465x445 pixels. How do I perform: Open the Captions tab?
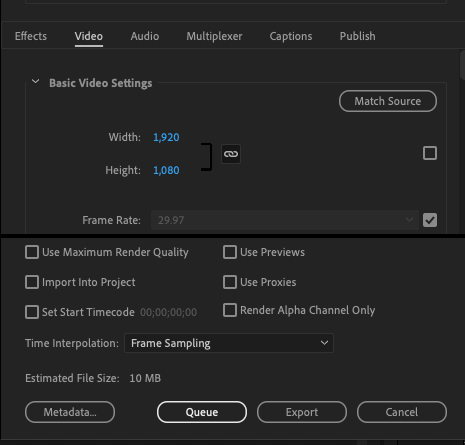pyautogui.click(x=291, y=36)
